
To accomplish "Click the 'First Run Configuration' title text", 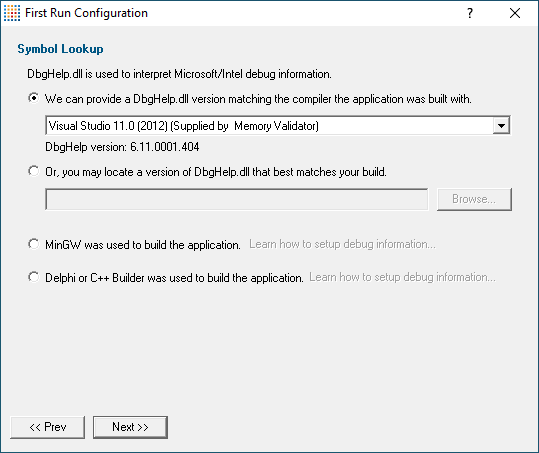I will point(86,13).
